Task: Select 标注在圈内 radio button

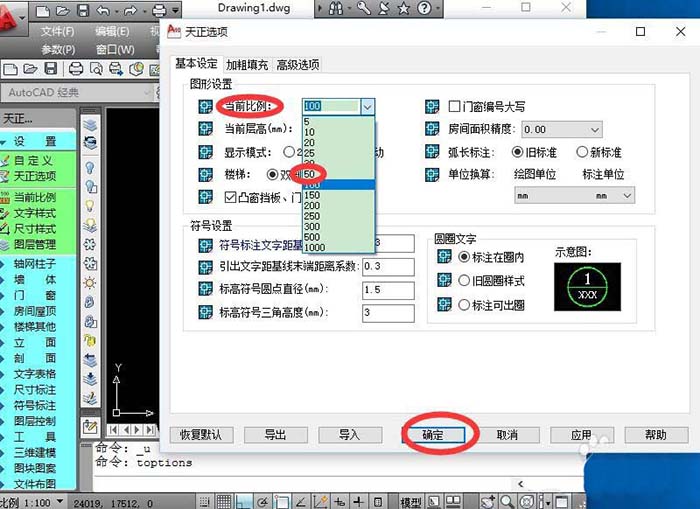Action: point(464,257)
